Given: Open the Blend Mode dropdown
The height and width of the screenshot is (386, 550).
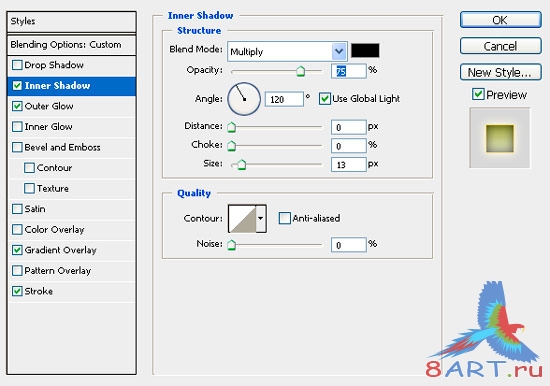Looking at the screenshot, I should coord(287,52).
